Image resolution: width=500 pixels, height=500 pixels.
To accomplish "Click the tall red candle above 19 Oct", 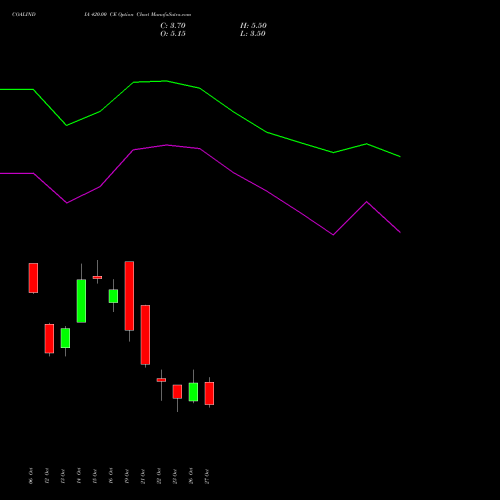I will [129, 296].
